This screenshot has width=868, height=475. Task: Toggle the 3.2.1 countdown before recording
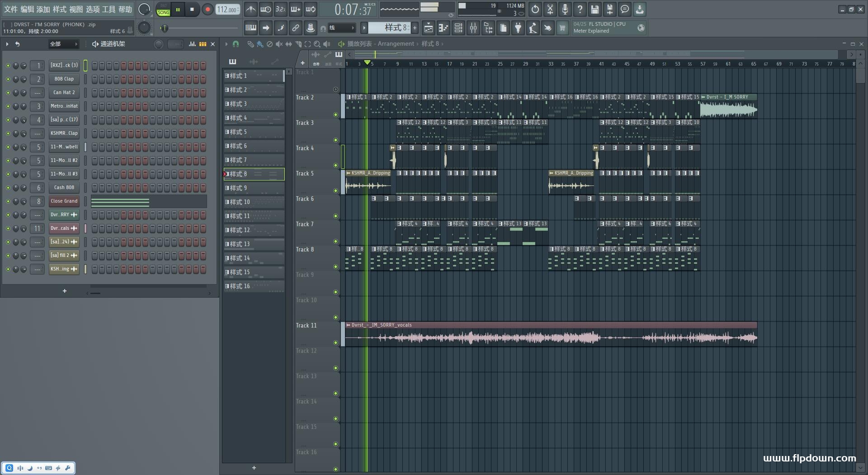tap(281, 9)
